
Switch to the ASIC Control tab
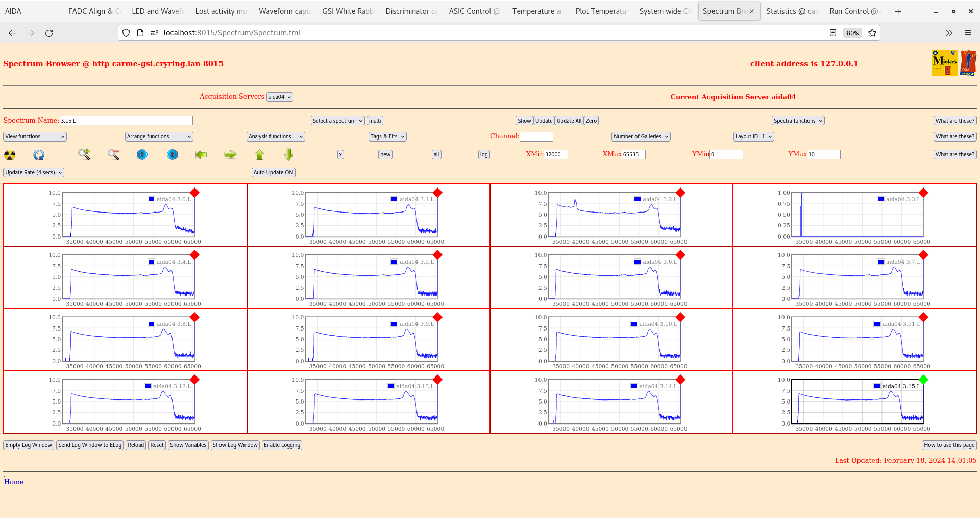(474, 11)
